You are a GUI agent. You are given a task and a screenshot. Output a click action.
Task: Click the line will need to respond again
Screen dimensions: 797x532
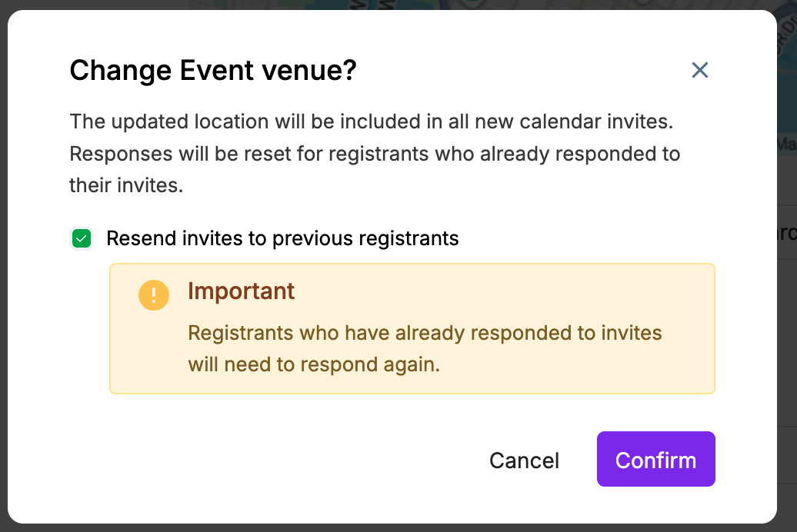[314, 364]
